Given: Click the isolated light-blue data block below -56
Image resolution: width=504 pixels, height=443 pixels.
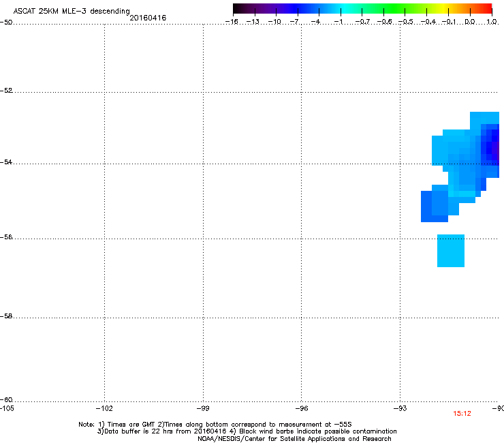Looking at the screenshot, I should click(451, 251).
